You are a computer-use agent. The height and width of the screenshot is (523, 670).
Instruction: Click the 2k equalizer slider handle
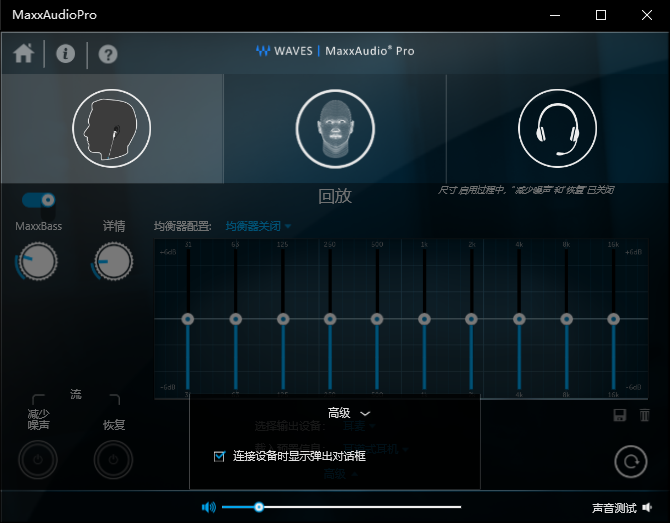(471, 319)
